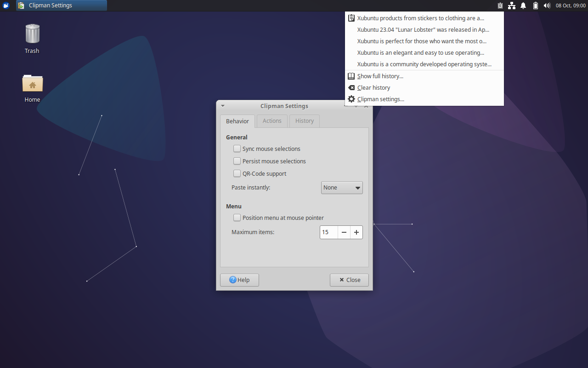Click the Close button in the dialog
The height and width of the screenshot is (368, 588).
click(349, 280)
